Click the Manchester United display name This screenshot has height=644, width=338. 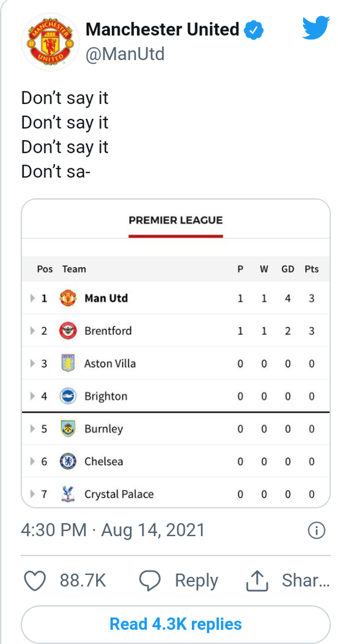click(x=162, y=30)
